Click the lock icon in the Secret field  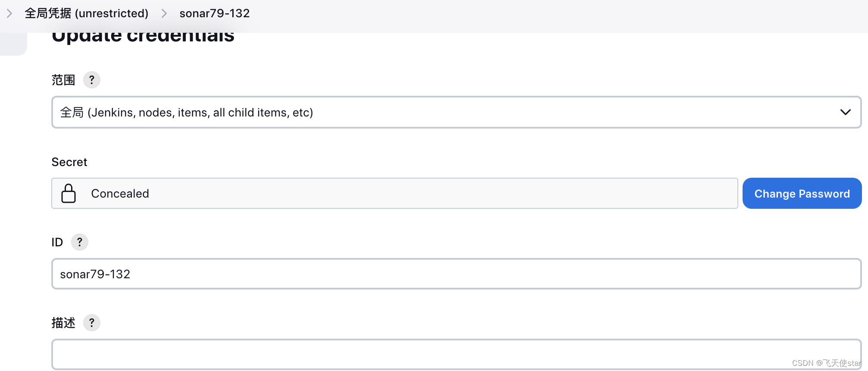click(x=68, y=193)
